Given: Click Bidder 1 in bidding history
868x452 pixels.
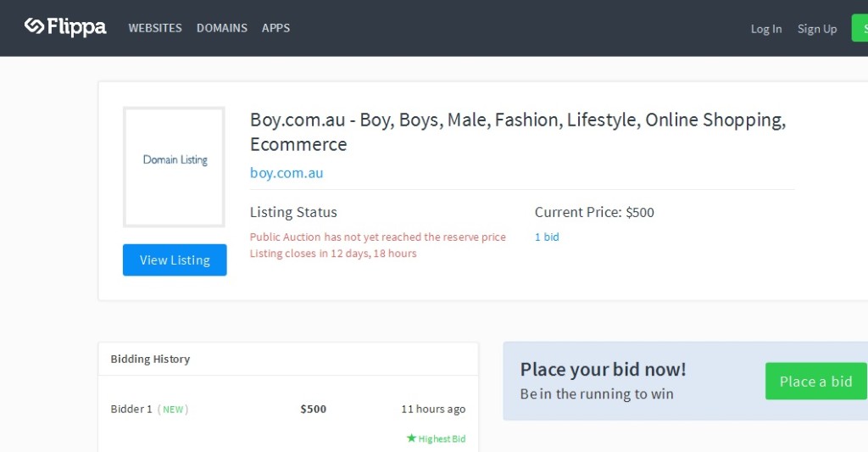Looking at the screenshot, I should [x=131, y=409].
